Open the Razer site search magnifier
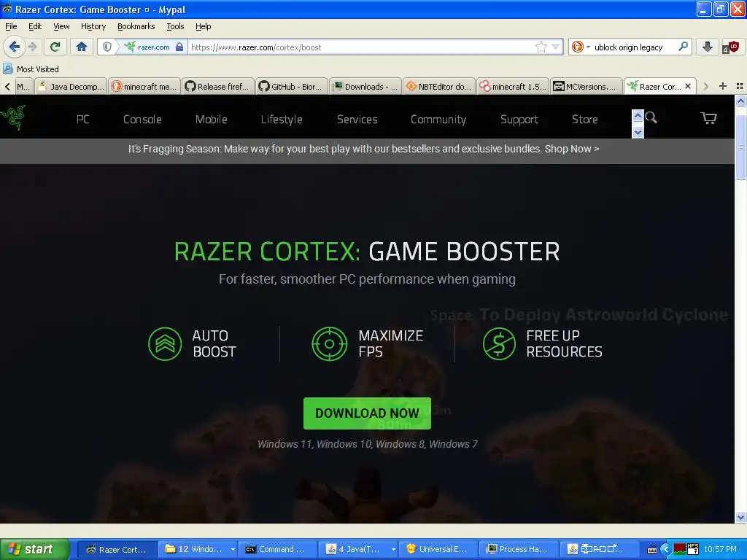The image size is (747, 560). click(651, 117)
